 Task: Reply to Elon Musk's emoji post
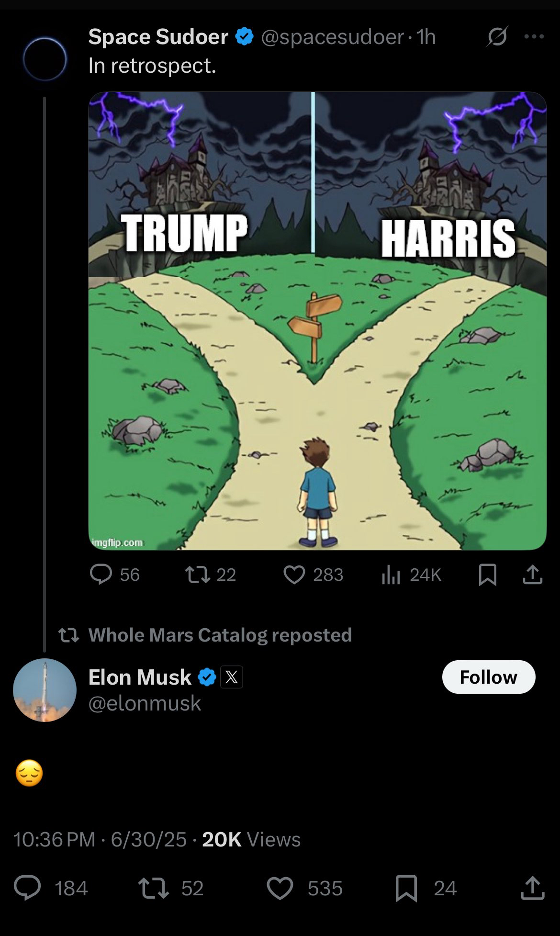click(x=27, y=888)
